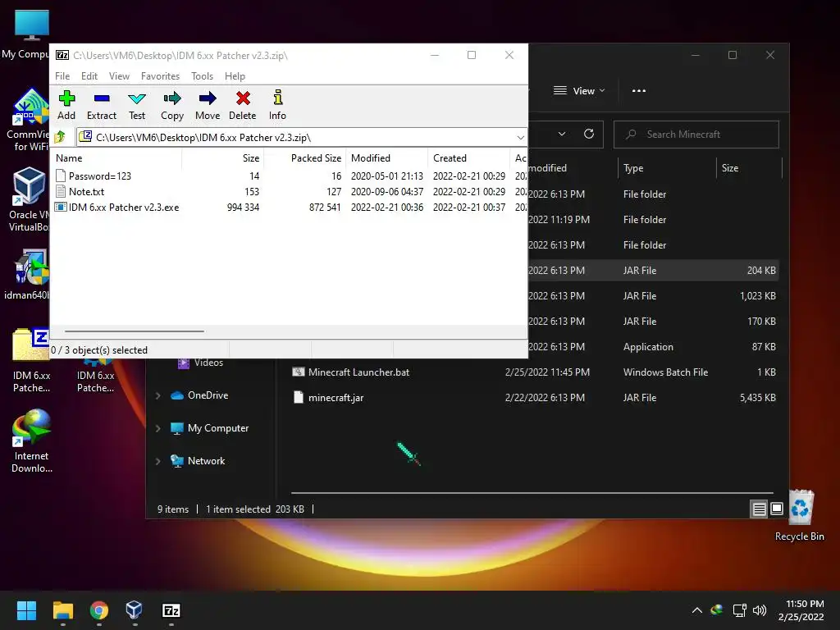Select minecraft.jar in Explorer

(533, 398)
